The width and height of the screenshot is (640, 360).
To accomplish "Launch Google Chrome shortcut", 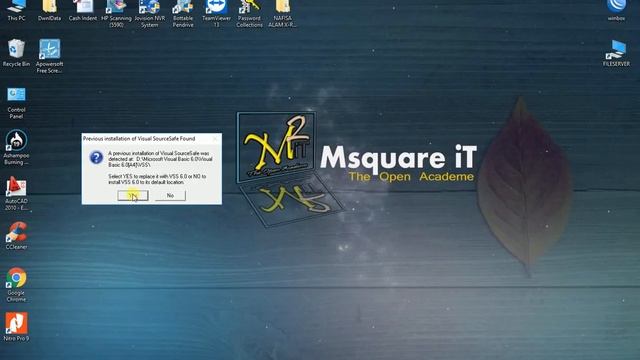I will pyautogui.click(x=16, y=284).
